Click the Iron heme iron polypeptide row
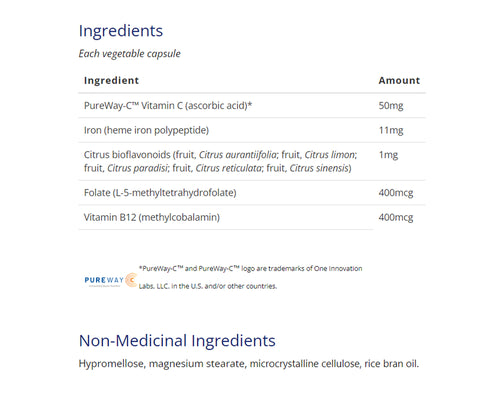Image resolution: width=500 pixels, height=400 pixels. pyautogui.click(x=252, y=130)
